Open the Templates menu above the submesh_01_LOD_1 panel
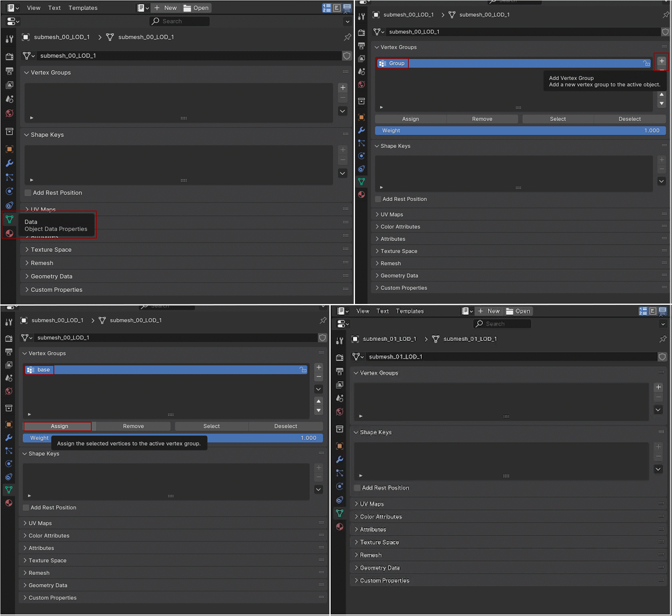 pyautogui.click(x=410, y=311)
